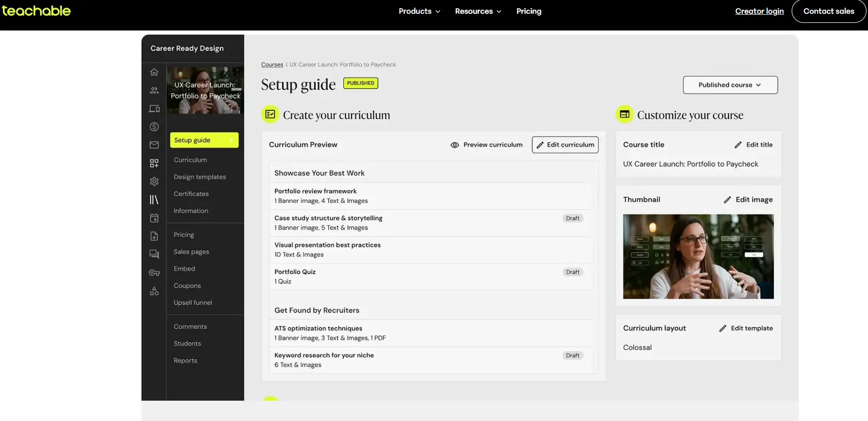This screenshot has height=421, width=868.
Task: Open the devices icon in the sidebar rail
Action: (154, 109)
